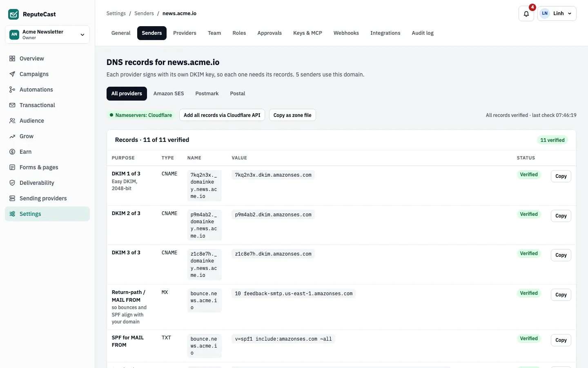Select the Audit log tab

(x=423, y=33)
